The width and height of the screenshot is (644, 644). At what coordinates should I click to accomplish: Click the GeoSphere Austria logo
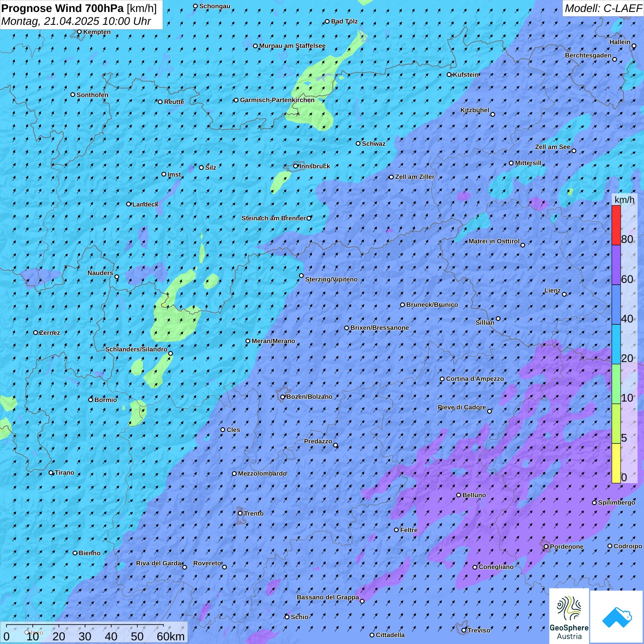[x=569, y=616]
